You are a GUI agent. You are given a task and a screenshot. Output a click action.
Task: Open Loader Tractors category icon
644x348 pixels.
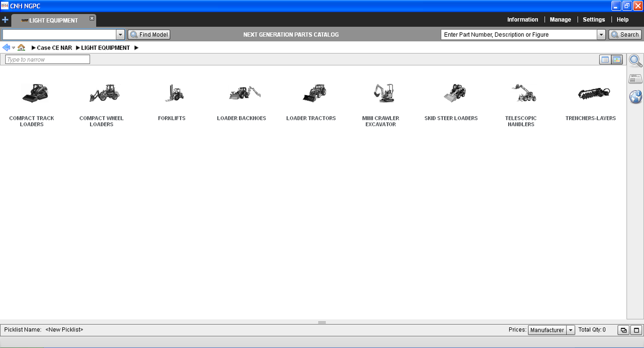click(x=314, y=93)
